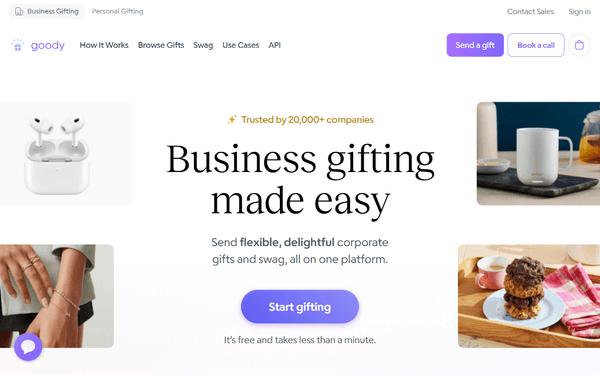This screenshot has height=375, width=600.
Task: Click the Start gifting button
Action: 300,307
